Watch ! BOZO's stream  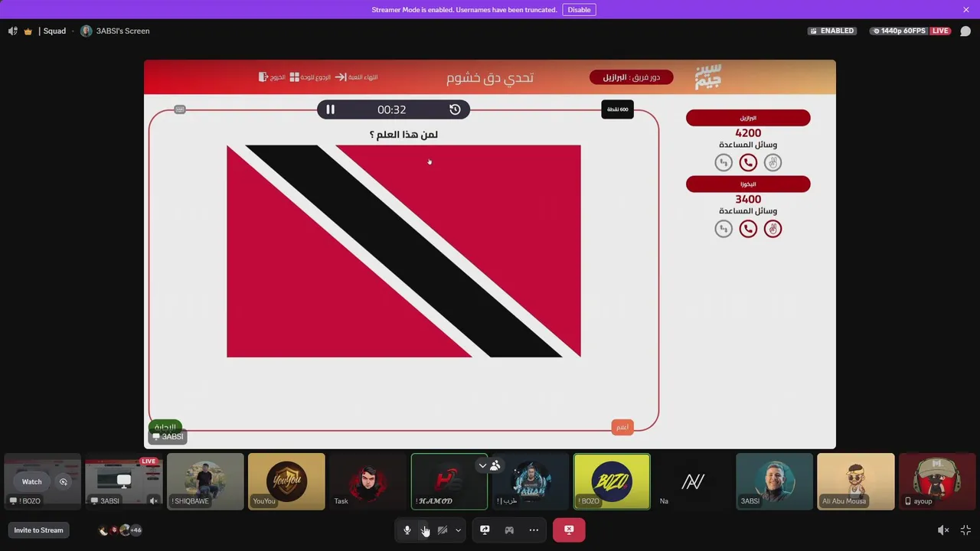pos(32,481)
